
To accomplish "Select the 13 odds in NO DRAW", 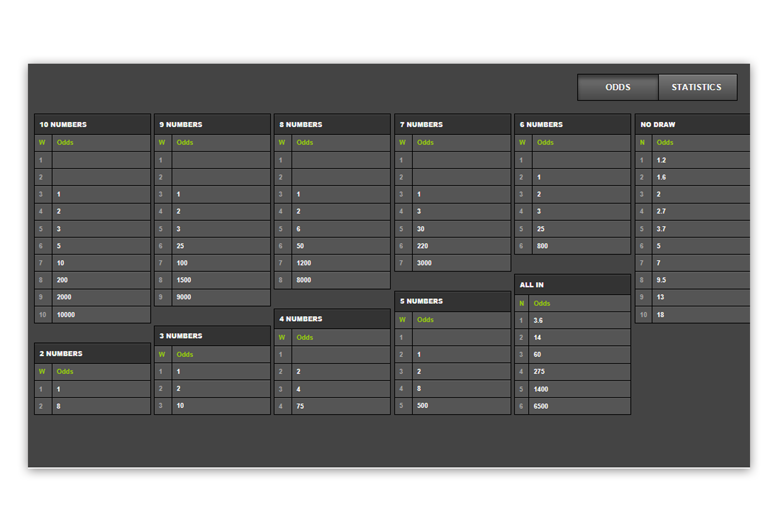I will (x=701, y=297).
